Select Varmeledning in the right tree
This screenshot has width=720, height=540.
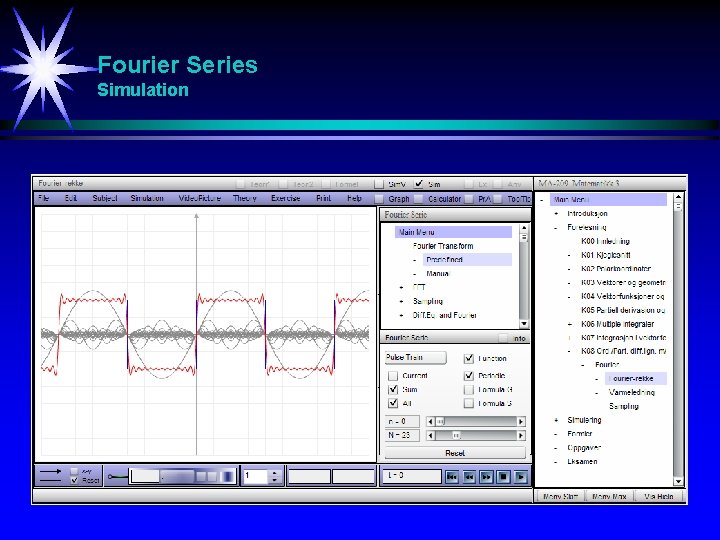[631, 393]
